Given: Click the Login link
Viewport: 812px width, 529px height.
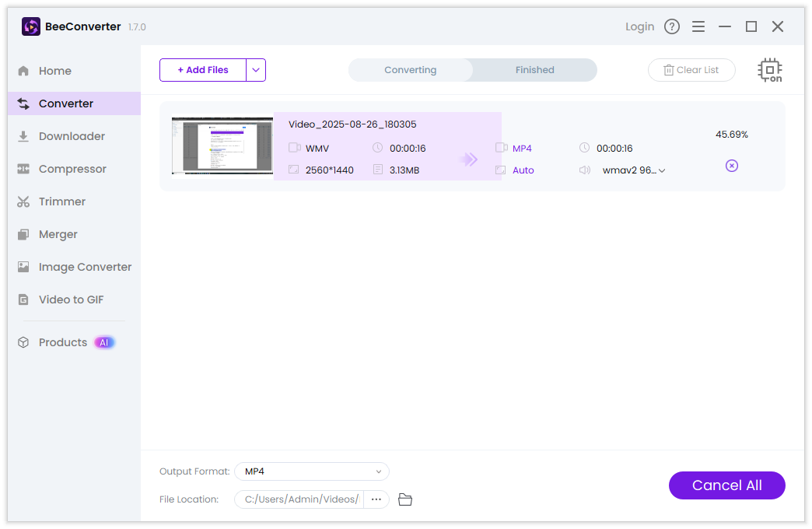Looking at the screenshot, I should (x=639, y=26).
